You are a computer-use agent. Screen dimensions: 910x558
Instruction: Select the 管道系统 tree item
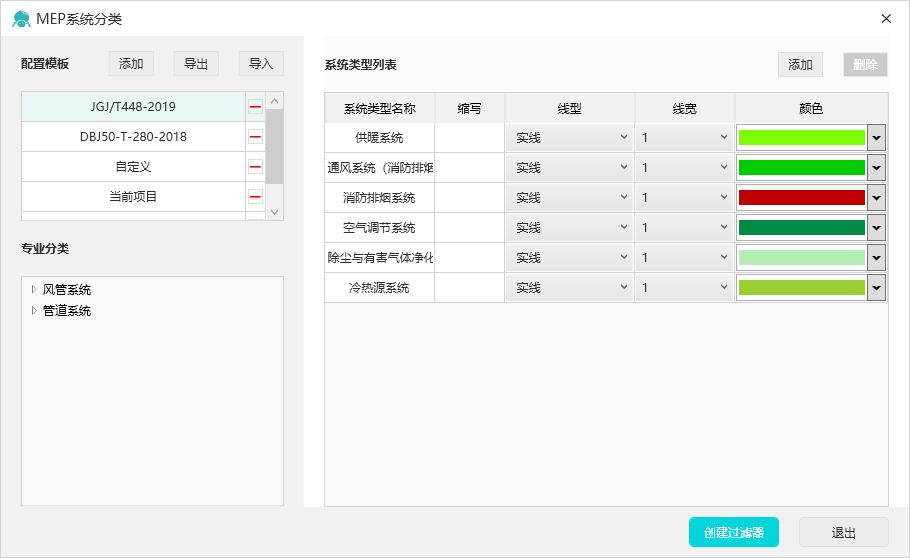click(x=67, y=310)
